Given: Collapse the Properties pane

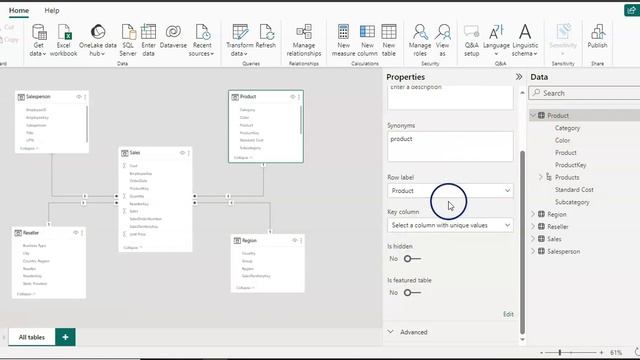Looking at the screenshot, I should 519,77.
